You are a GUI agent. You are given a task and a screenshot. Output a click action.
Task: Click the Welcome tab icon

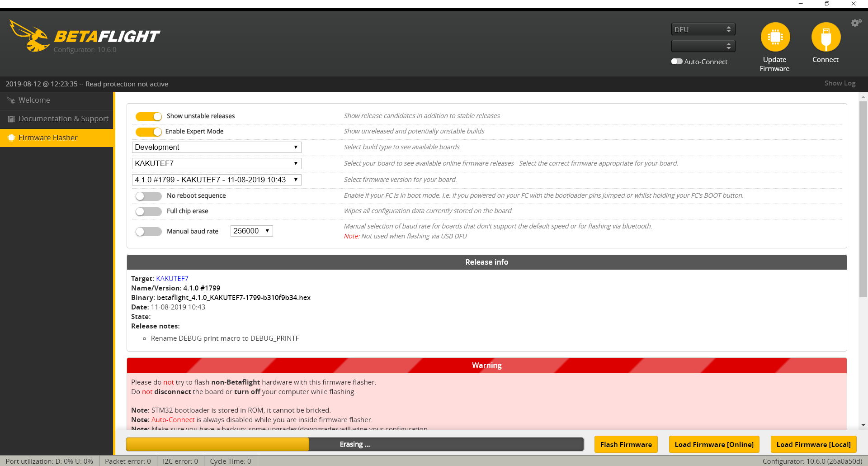pos(11,100)
